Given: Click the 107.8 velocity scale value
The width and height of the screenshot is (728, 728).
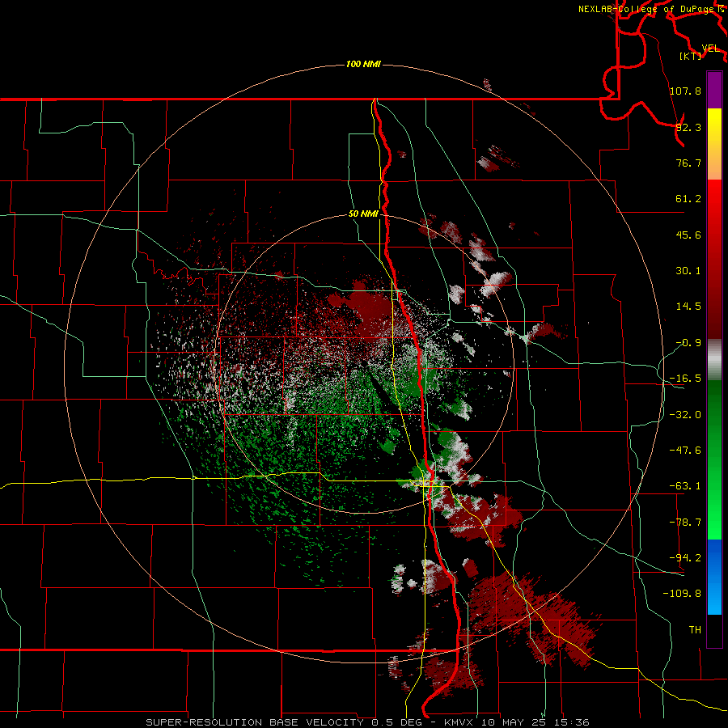Looking at the screenshot, I should pos(685,91).
